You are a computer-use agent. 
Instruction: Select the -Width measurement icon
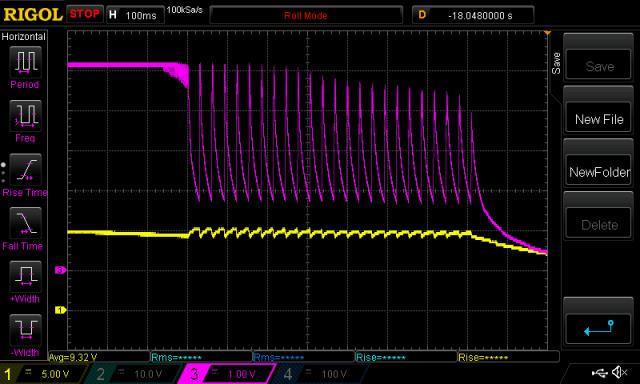pyautogui.click(x=25, y=330)
